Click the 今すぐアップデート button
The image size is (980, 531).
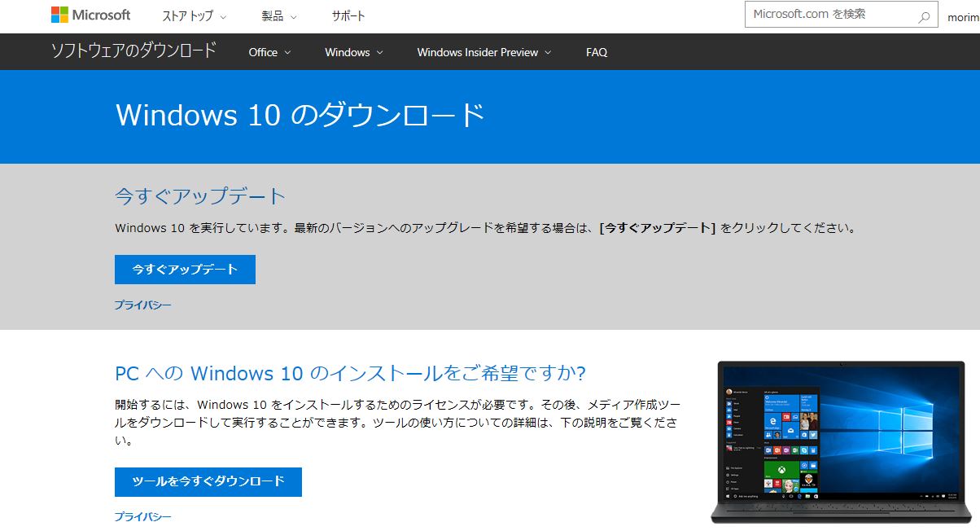point(185,270)
